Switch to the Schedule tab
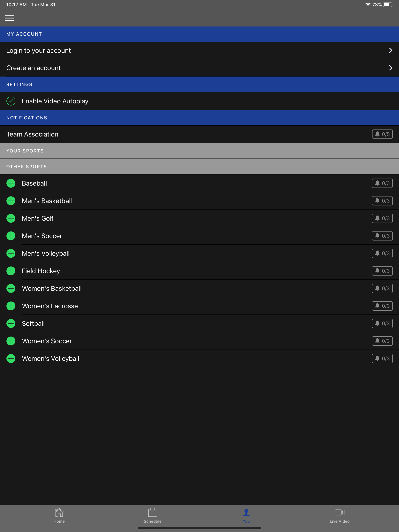 (153, 516)
